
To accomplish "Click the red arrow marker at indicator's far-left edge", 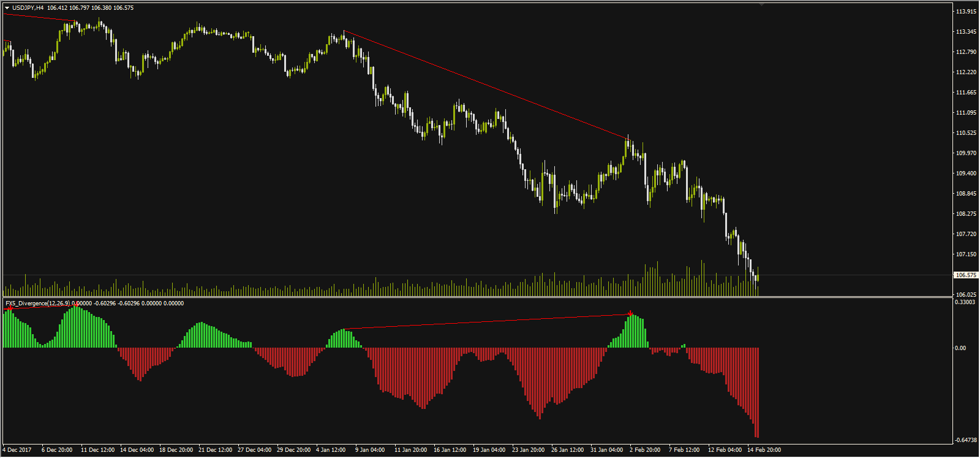I will (x=9, y=308).
